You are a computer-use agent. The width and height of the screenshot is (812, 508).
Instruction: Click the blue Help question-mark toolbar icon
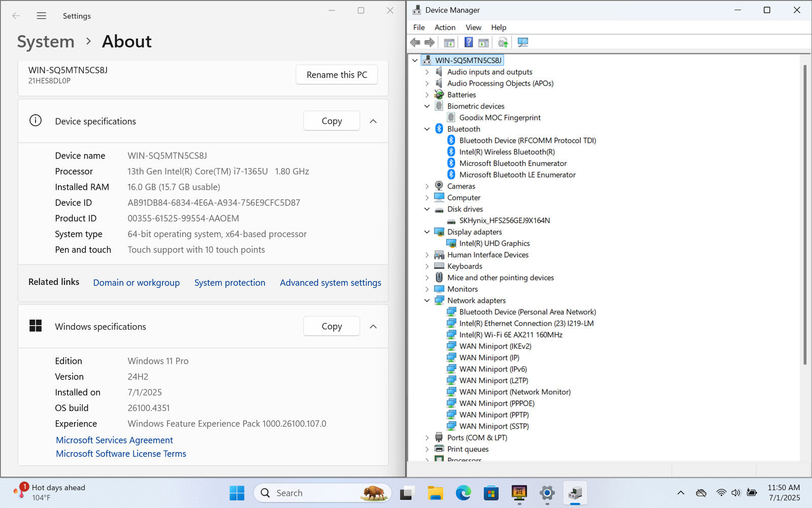click(x=468, y=42)
